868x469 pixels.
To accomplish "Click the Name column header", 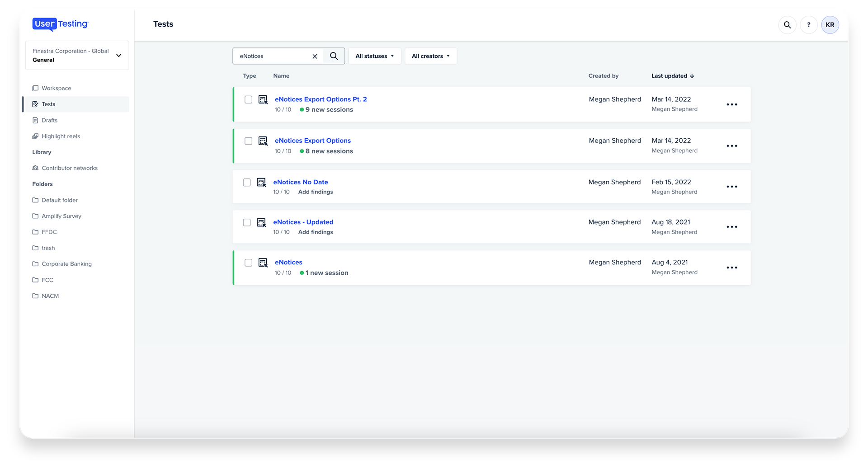I will click(281, 76).
